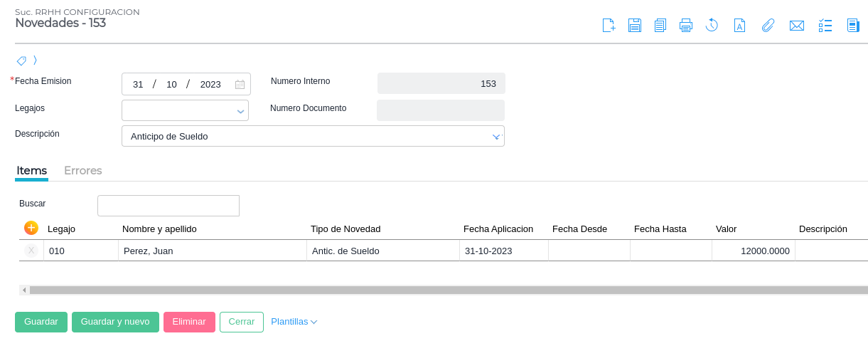Image resolution: width=868 pixels, height=341 pixels.
Task: Add a new item row with plus
Action: point(31,228)
